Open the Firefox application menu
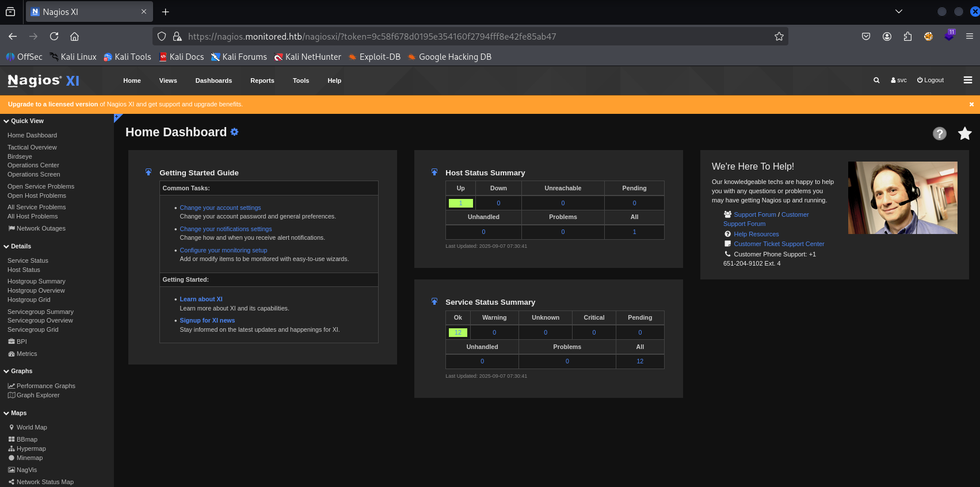 point(970,36)
